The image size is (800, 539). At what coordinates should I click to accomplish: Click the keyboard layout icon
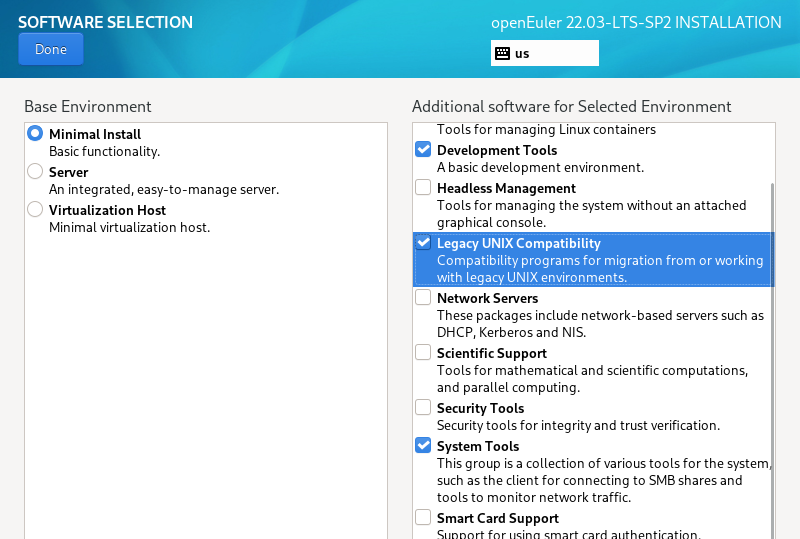click(x=502, y=53)
